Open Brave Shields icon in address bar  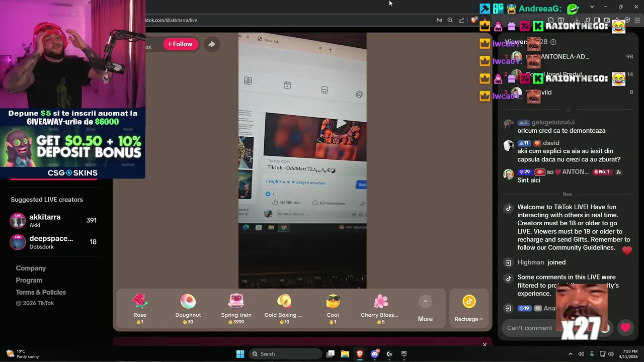coord(474,20)
